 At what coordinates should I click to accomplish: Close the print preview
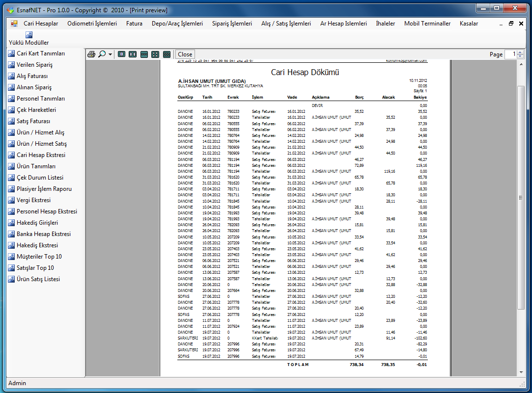click(185, 54)
